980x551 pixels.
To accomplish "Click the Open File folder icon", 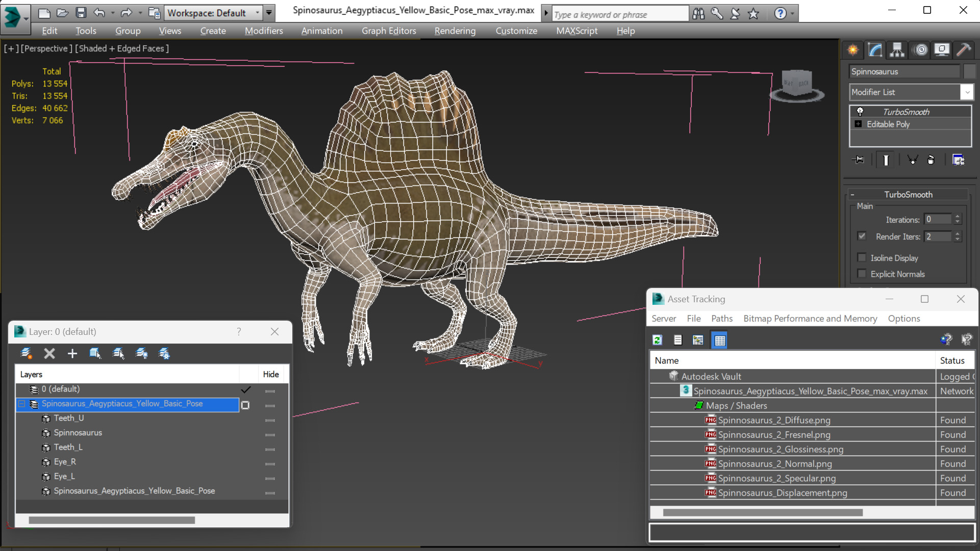I will pyautogui.click(x=62, y=13).
